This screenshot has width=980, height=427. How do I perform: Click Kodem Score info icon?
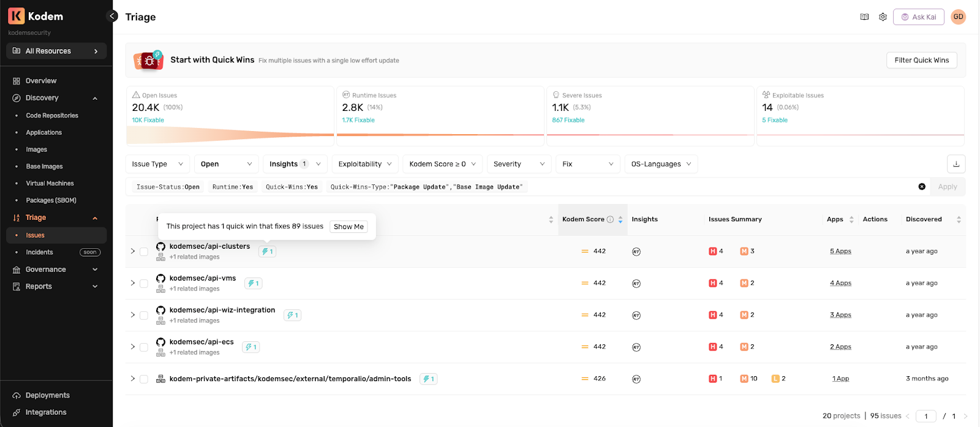click(610, 219)
